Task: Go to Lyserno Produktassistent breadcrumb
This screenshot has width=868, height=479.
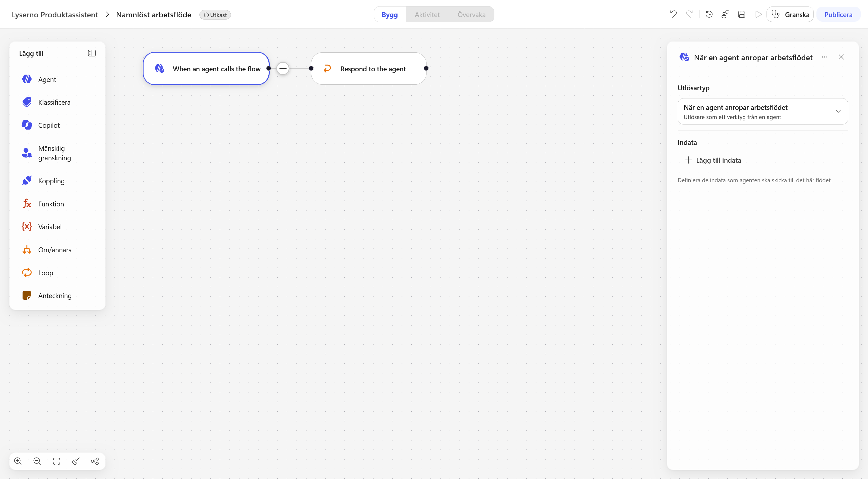Action: [x=55, y=15]
